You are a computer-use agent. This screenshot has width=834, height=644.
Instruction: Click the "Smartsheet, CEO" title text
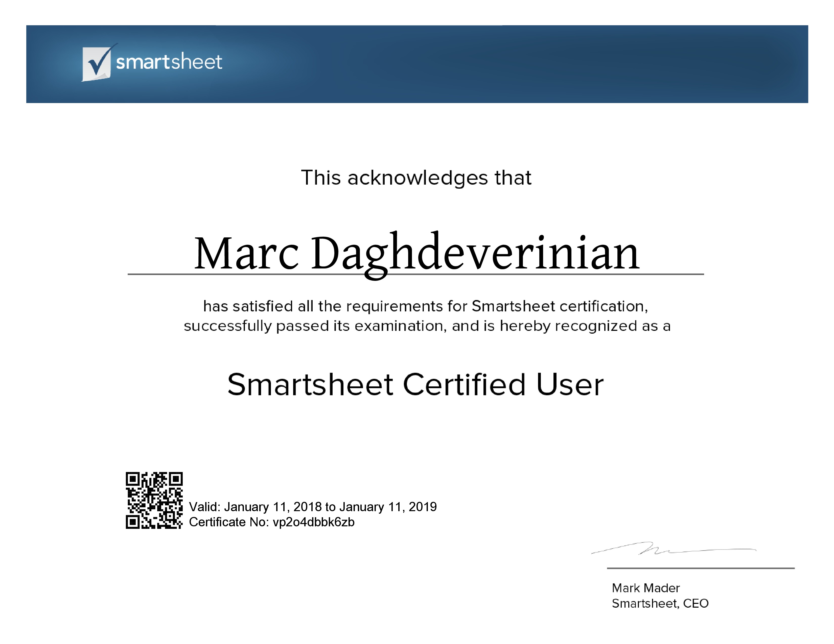click(x=660, y=604)
